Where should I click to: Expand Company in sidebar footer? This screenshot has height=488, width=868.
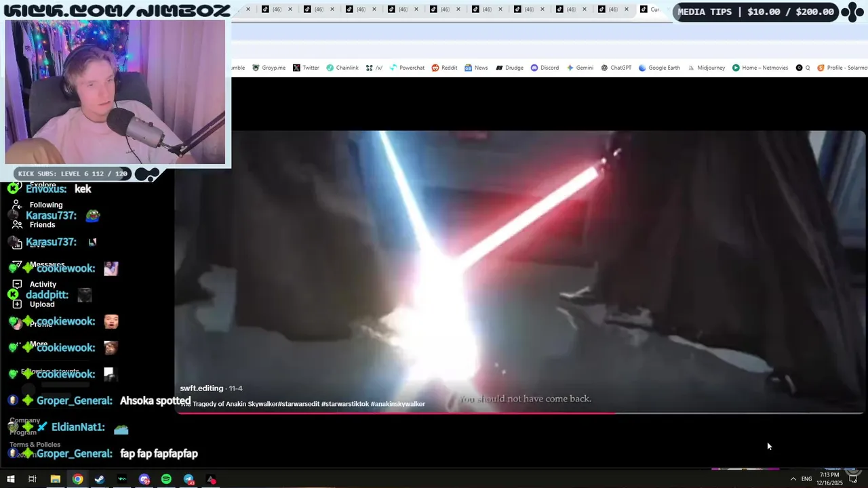click(25, 420)
